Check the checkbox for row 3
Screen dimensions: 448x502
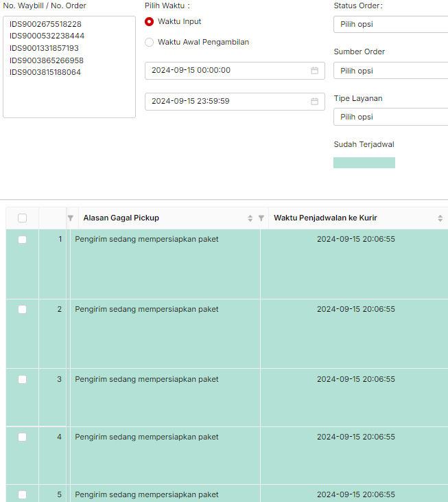click(x=23, y=379)
